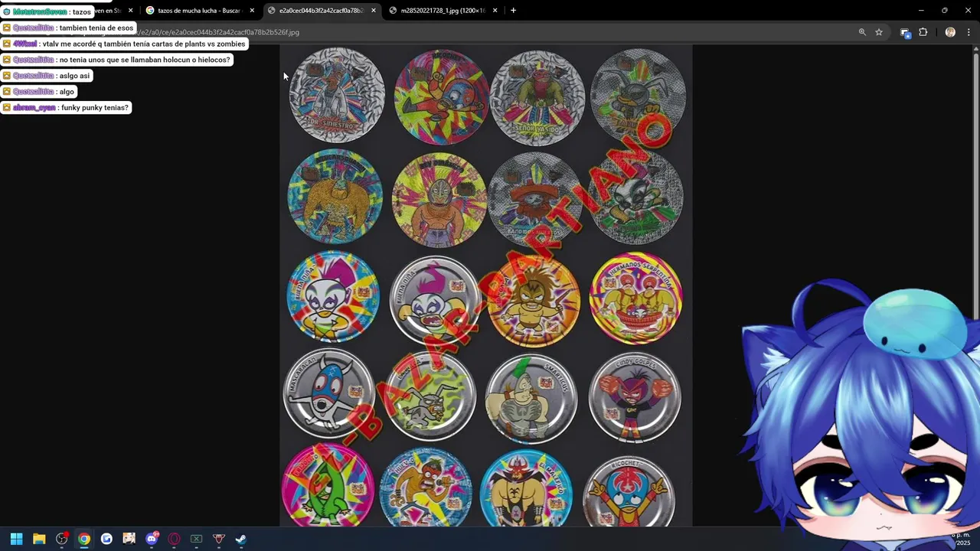The height and width of the screenshot is (551, 980).
Task: Open the Windows Start menu
Action: (16, 539)
